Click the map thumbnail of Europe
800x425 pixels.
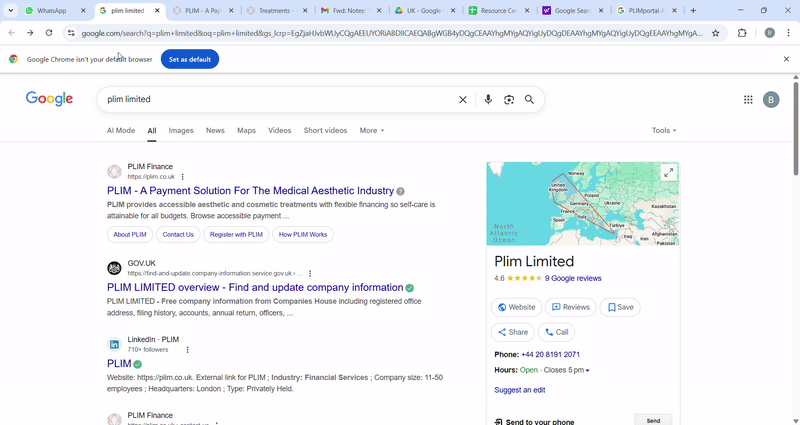tap(583, 204)
